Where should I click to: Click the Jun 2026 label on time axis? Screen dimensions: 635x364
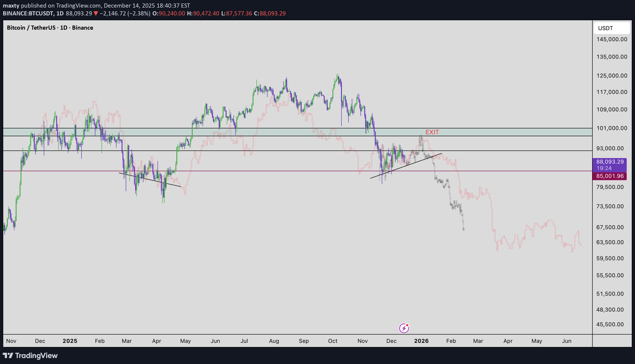pos(566,341)
